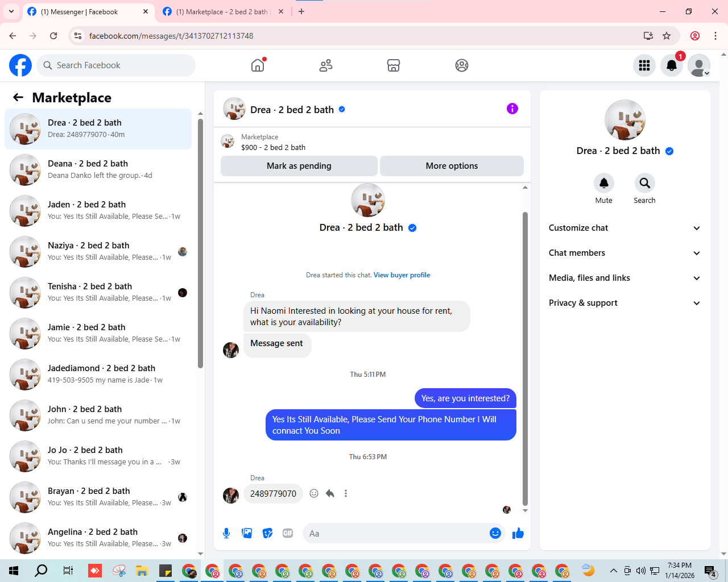Bookmark this page with the star icon
Image resolution: width=728 pixels, height=582 pixels.
click(x=667, y=36)
